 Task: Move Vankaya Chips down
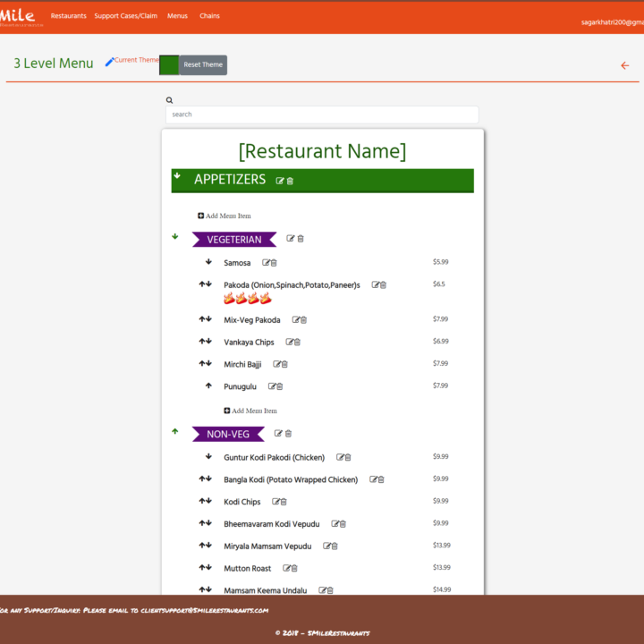(x=209, y=341)
